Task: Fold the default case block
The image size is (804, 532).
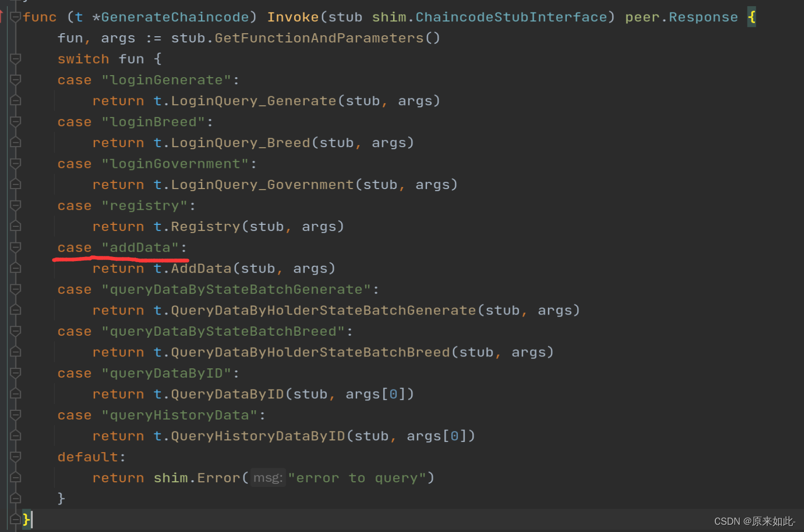Action: (16, 457)
